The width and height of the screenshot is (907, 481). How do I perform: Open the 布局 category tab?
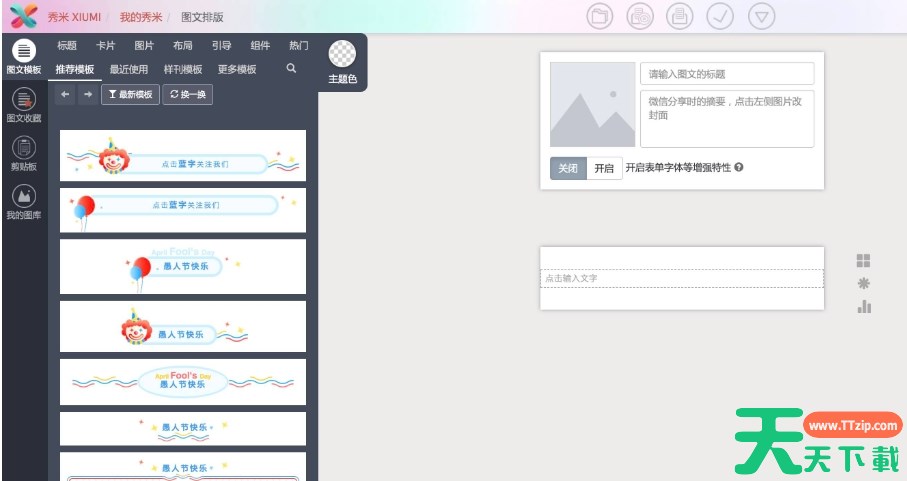183,45
